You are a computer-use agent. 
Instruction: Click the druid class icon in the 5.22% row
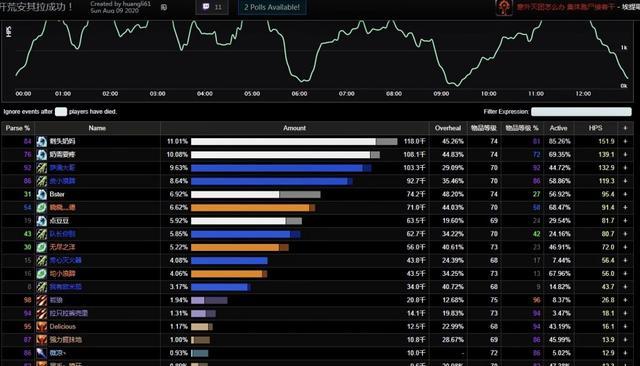pyautogui.click(x=42, y=247)
